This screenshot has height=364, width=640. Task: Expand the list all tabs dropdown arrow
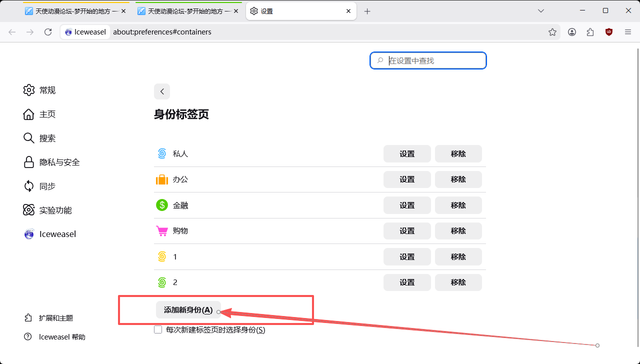pos(540,11)
